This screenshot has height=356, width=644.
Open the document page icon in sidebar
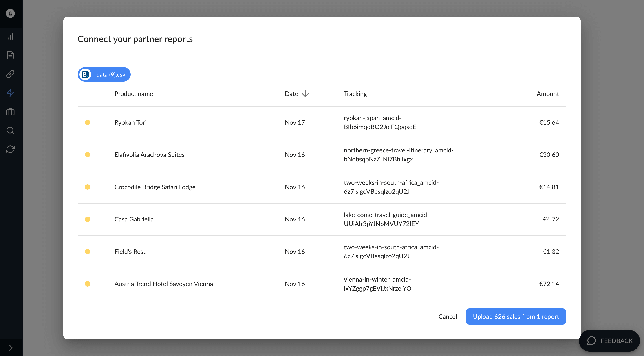pos(10,55)
